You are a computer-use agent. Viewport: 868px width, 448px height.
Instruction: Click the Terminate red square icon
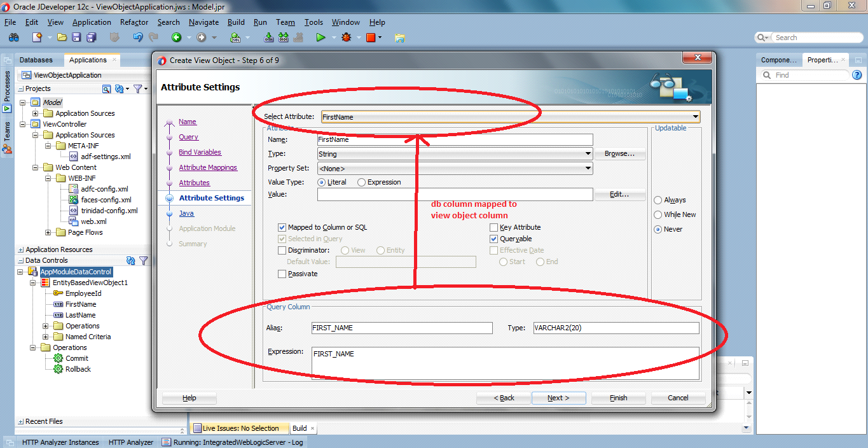coord(371,37)
